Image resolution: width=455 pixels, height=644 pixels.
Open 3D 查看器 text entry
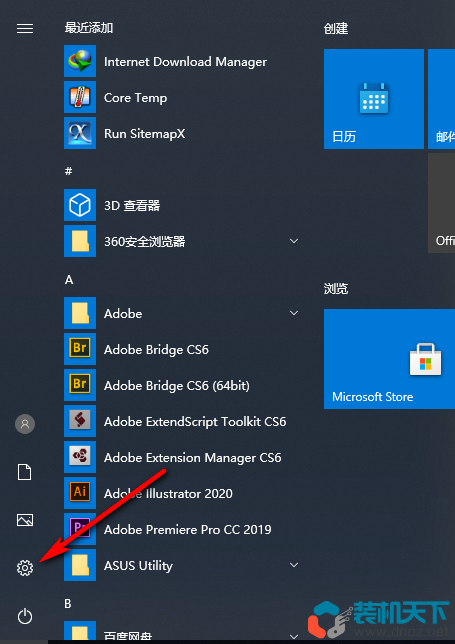(132, 205)
